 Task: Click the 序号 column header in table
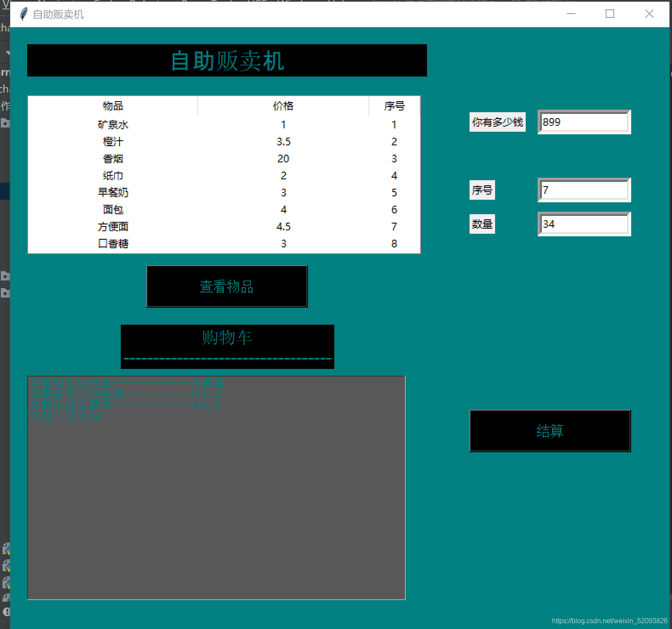394,106
